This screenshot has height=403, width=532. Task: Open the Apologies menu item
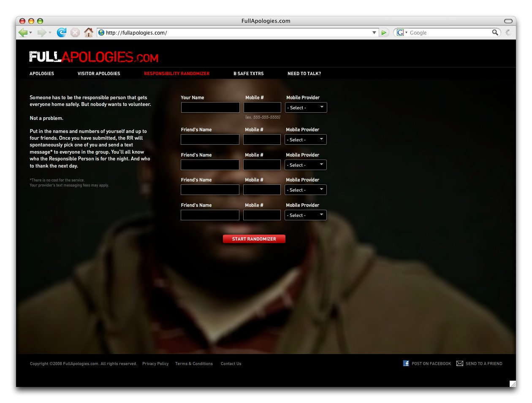42,73
